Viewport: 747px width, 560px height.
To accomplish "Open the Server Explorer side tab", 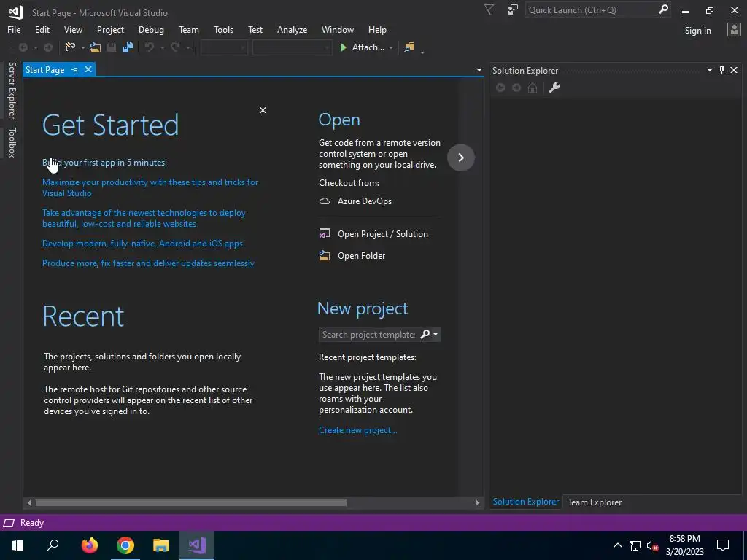I will (12, 90).
